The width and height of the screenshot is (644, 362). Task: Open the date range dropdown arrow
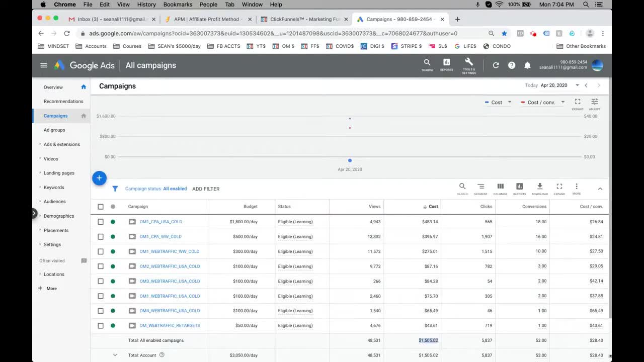click(577, 85)
